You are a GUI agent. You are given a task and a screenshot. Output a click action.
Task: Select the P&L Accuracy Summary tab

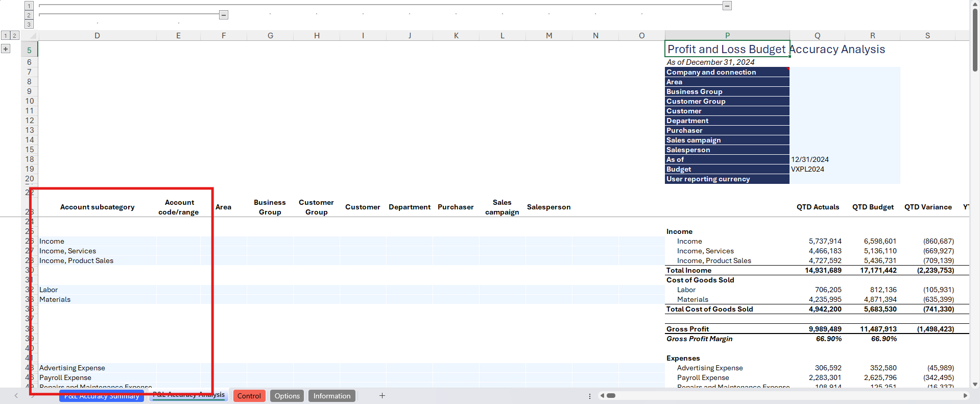pyautogui.click(x=102, y=396)
